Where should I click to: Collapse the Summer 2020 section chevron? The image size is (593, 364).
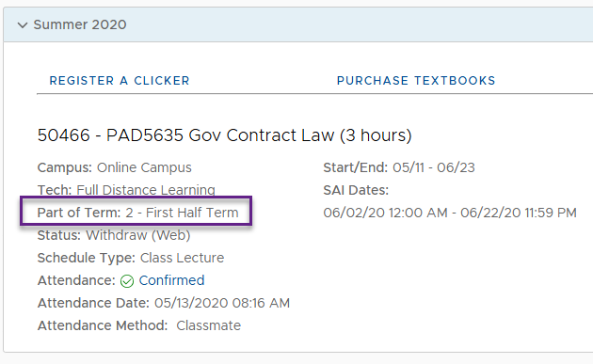pyautogui.click(x=23, y=25)
